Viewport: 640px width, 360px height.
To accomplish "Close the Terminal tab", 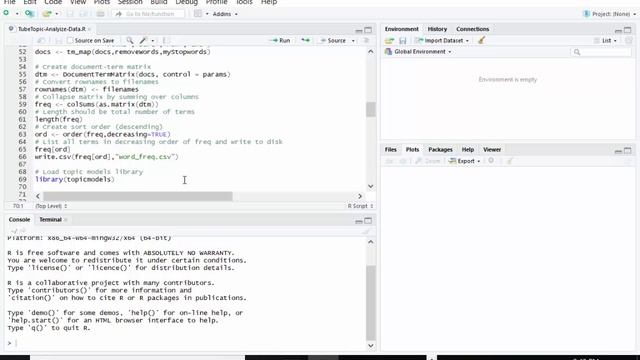I will coord(66,220).
